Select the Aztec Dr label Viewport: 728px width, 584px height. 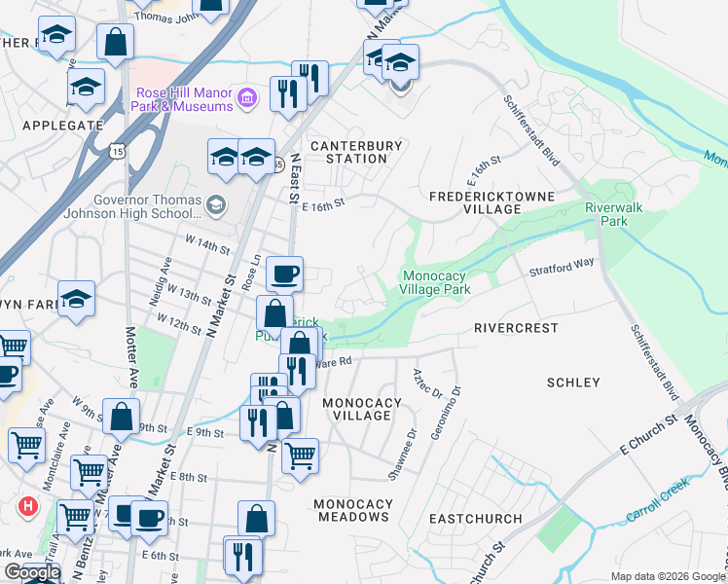(x=427, y=383)
